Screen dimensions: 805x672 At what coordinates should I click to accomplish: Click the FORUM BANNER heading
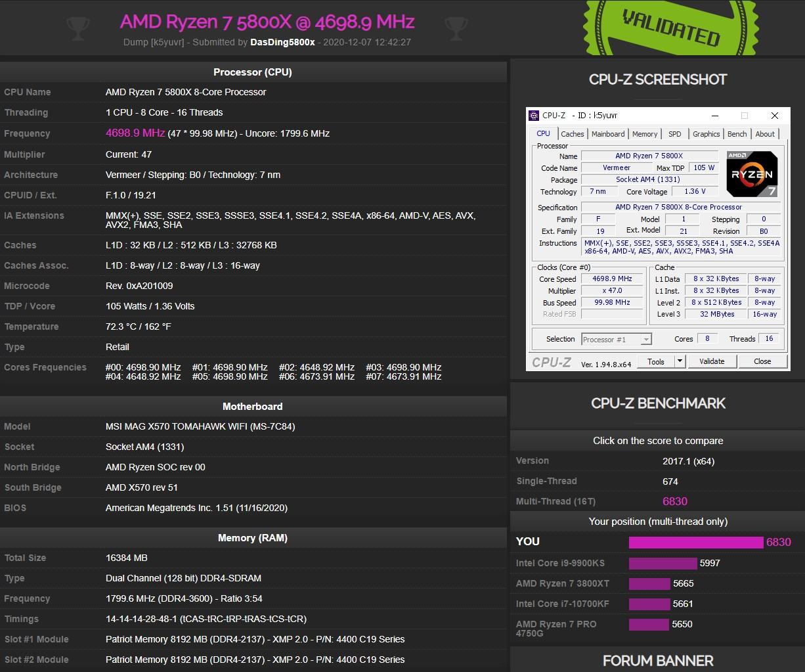(659, 661)
